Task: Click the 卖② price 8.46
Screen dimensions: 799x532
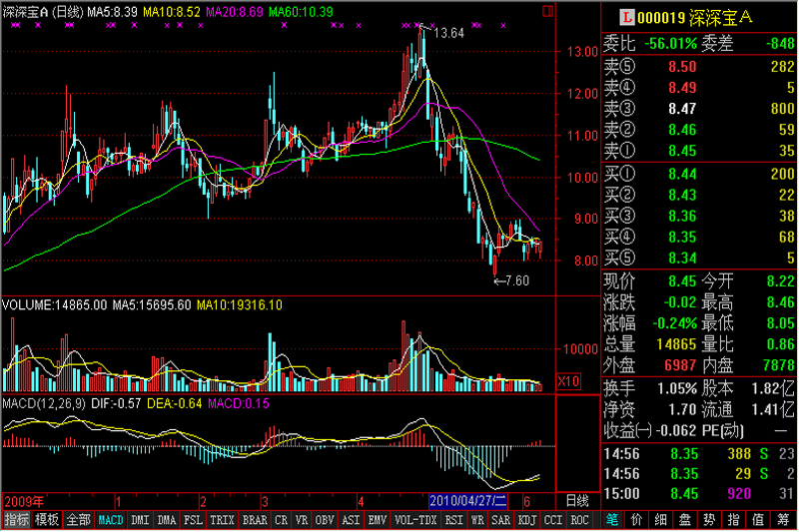Action: [x=682, y=130]
